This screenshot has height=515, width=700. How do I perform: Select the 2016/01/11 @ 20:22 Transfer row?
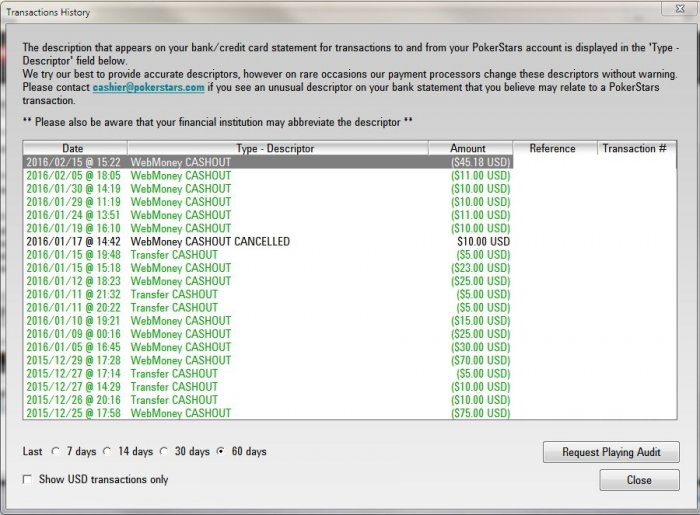(x=267, y=307)
